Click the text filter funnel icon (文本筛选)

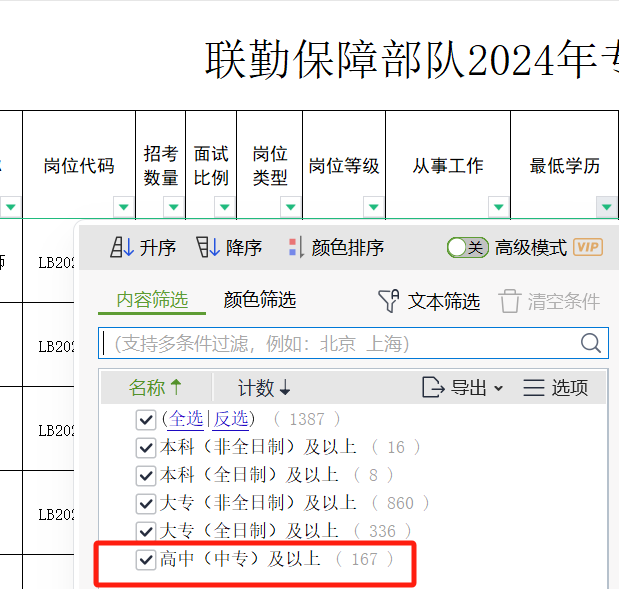tap(389, 301)
